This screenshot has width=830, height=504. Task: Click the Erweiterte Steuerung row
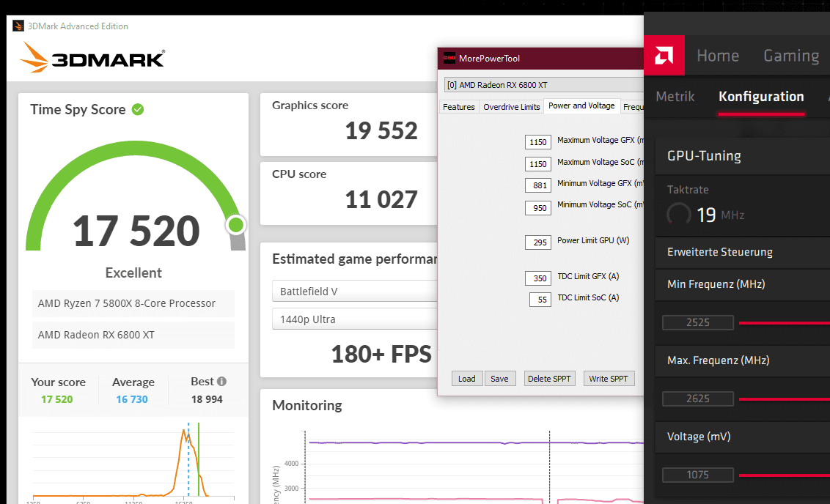click(742, 252)
